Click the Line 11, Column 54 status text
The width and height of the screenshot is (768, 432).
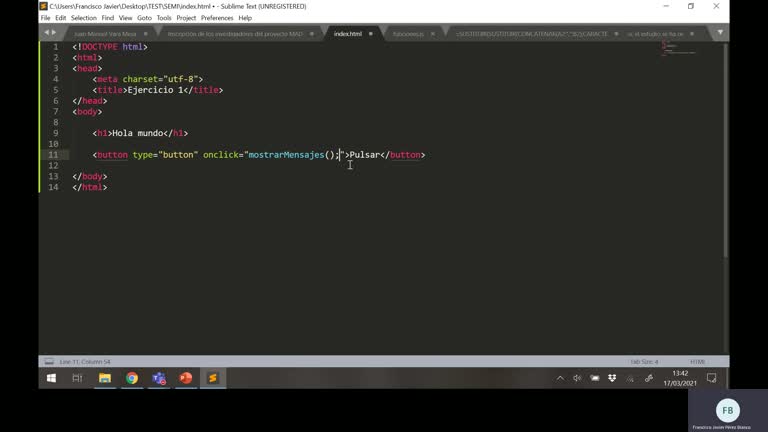pyautogui.click(x=85, y=362)
